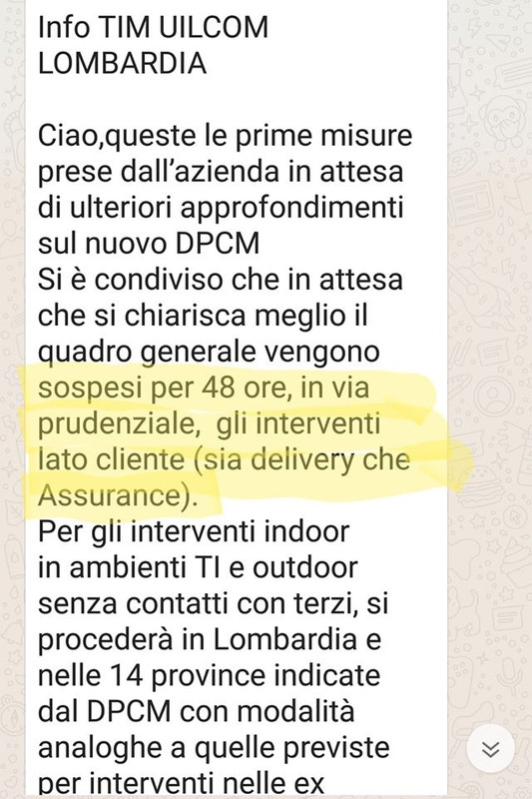Tap the 'Si è condiviso che' line
Image resolution: width=532 pixels, height=799 pixels.
221,280
